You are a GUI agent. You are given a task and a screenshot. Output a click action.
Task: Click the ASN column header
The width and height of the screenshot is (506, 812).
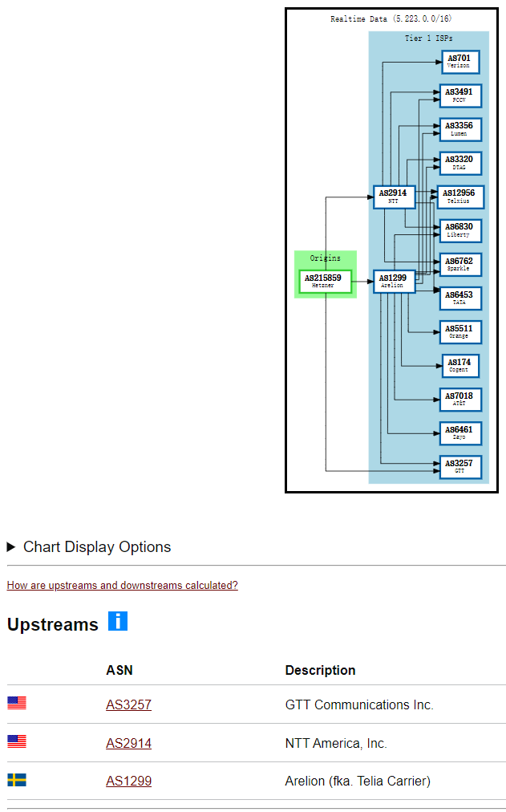[x=119, y=670]
